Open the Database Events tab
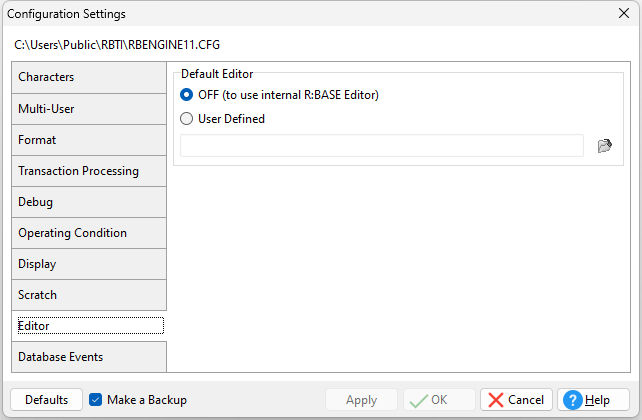The width and height of the screenshot is (642, 420). [x=89, y=357]
